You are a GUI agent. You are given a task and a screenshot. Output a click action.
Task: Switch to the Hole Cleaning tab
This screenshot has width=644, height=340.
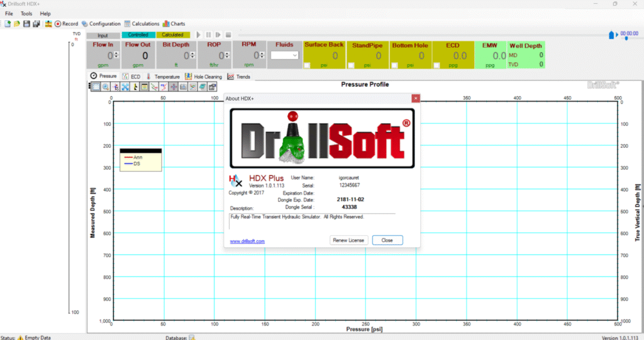tap(203, 77)
